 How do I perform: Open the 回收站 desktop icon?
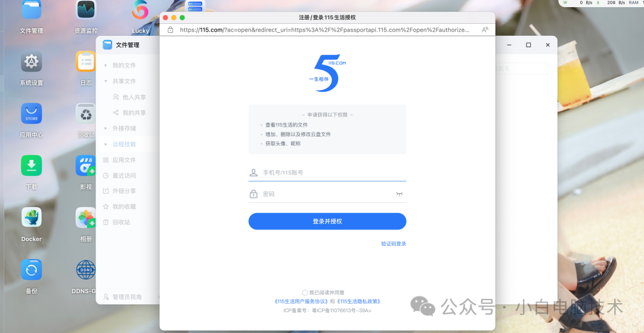pyautogui.click(x=86, y=113)
